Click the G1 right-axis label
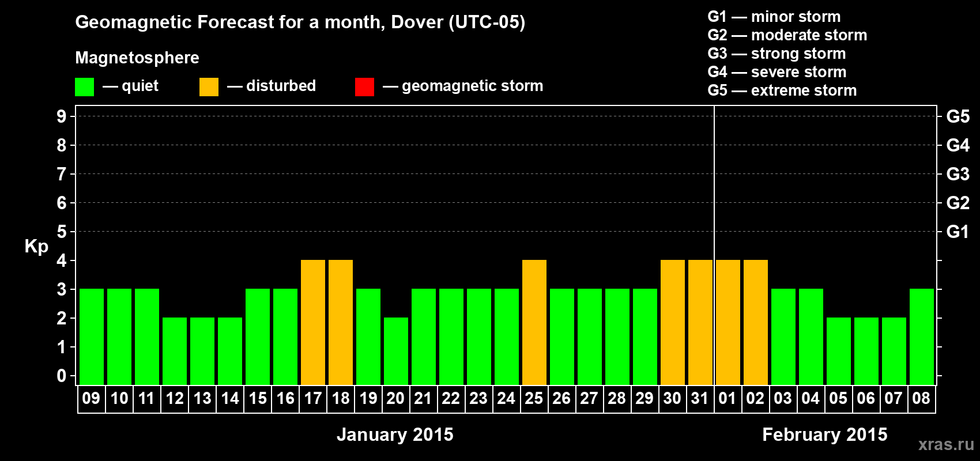Image resolution: width=980 pixels, height=461 pixels. 958,232
